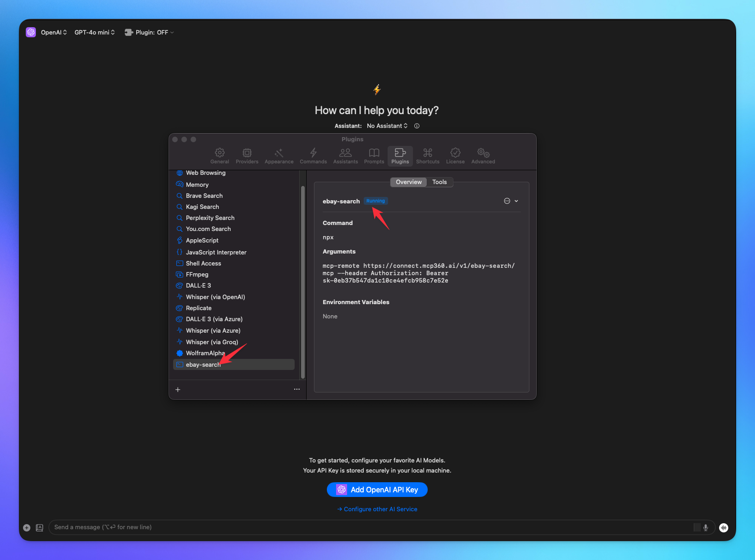Click the voice chat icon at bottom right

coord(724,528)
